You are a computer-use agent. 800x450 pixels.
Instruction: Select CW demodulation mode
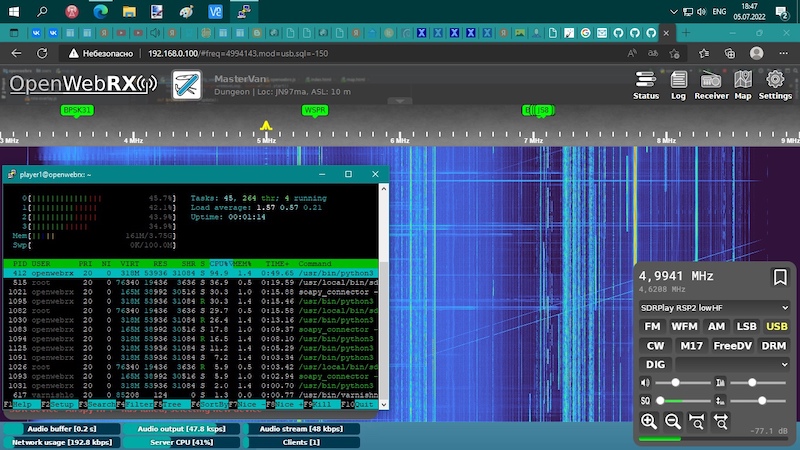[x=654, y=345]
